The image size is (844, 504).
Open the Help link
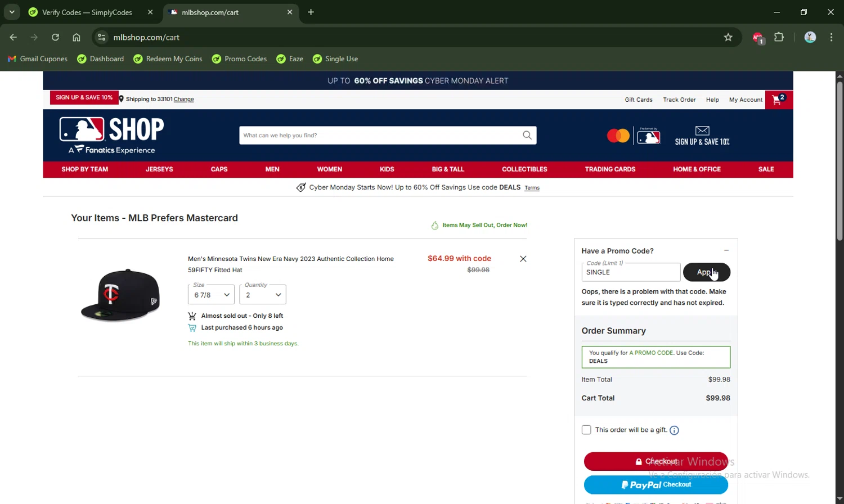[x=712, y=100]
